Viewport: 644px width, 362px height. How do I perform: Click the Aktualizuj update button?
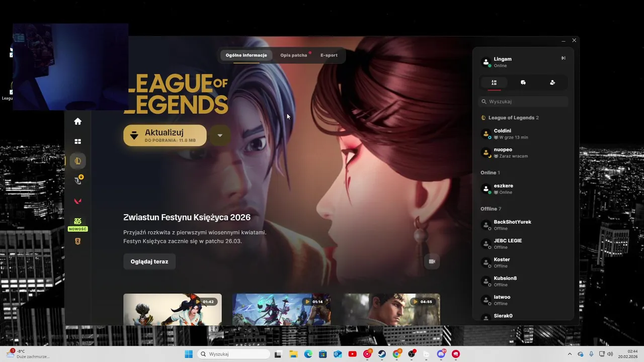165,135
